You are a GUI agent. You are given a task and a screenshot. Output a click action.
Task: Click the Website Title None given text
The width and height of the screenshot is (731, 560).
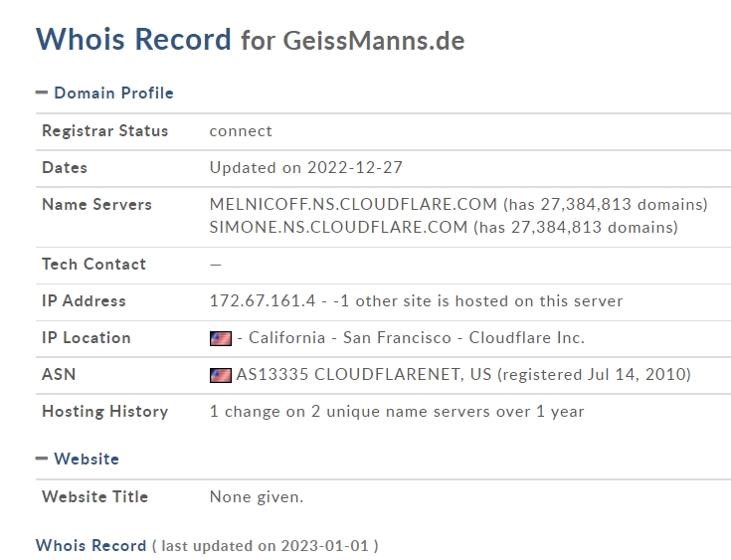click(x=257, y=497)
